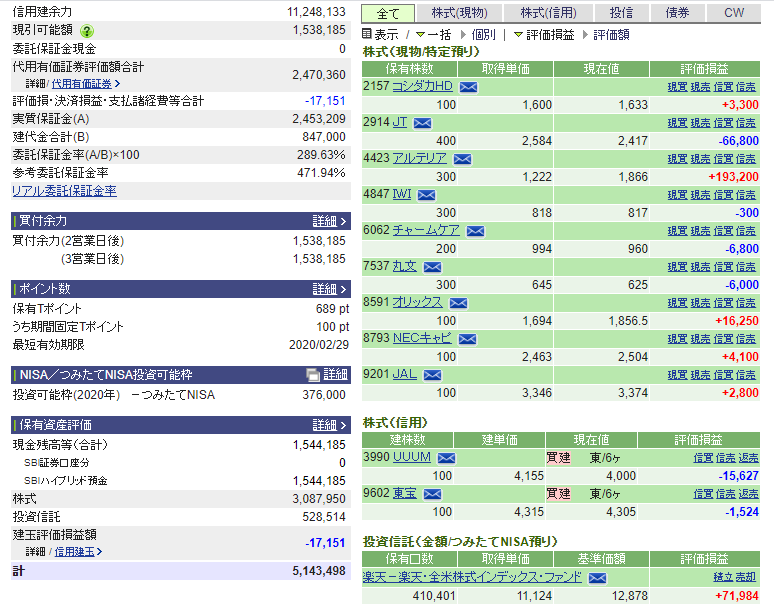This screenshot has width=774, height=612.
Task: Click the envelope icon next to IWI
Action: point(426,195)
